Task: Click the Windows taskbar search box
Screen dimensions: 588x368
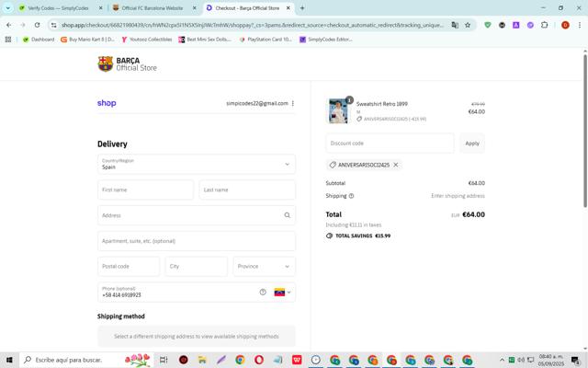Action: [x=86, y=360]
